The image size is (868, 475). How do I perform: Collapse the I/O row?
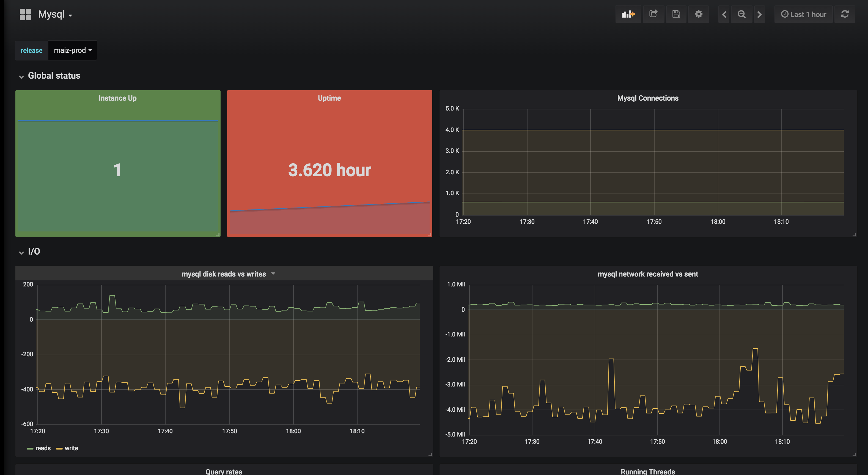tap(21, 252)
